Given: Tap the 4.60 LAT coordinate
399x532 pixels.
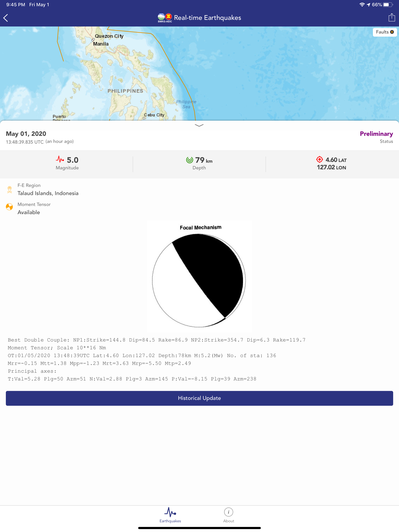Looking at the screenshot, I should pyautogui.click(x=336, y=160).
